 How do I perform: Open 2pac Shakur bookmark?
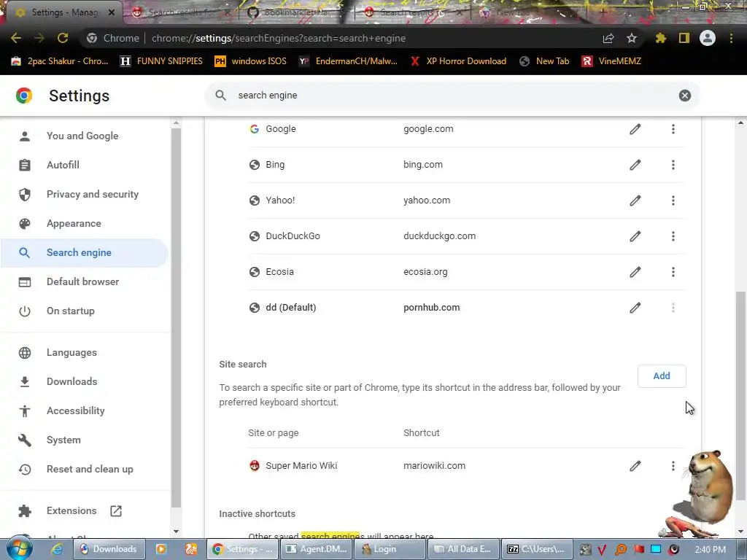coord(60,61)
